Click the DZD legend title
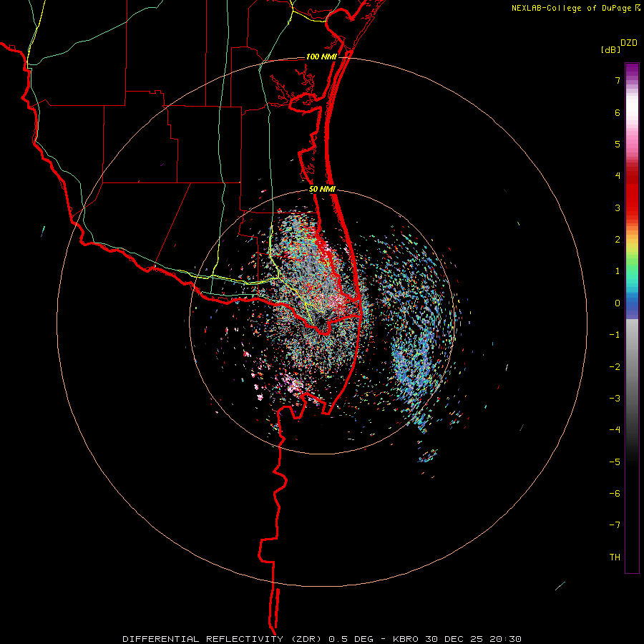The image size is (644, 644). 629,43
